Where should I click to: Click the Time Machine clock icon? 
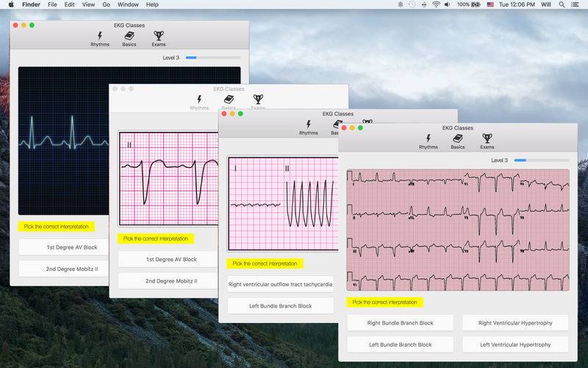[412, 4]
